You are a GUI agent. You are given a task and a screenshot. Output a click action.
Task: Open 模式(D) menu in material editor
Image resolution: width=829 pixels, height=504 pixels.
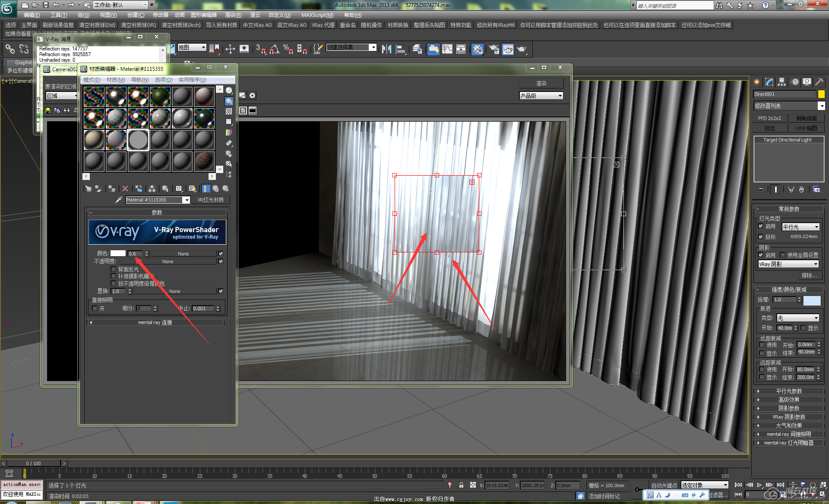click(x=92, y=80)
